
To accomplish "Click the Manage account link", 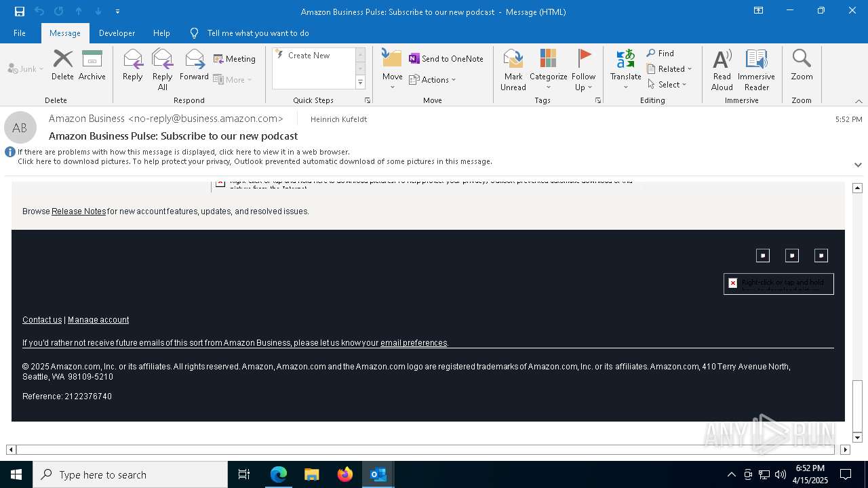I will [98, 320].
